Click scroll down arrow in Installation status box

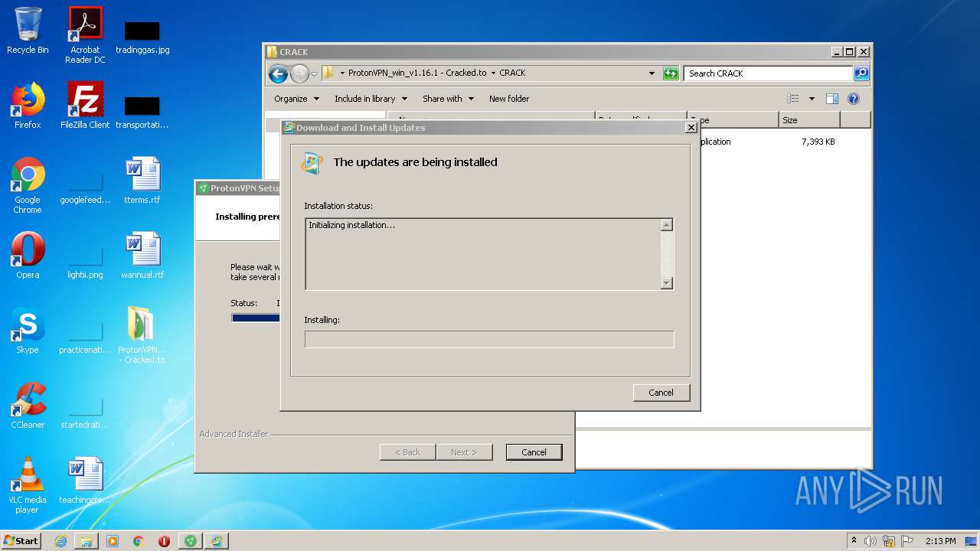tap(666, 283)
